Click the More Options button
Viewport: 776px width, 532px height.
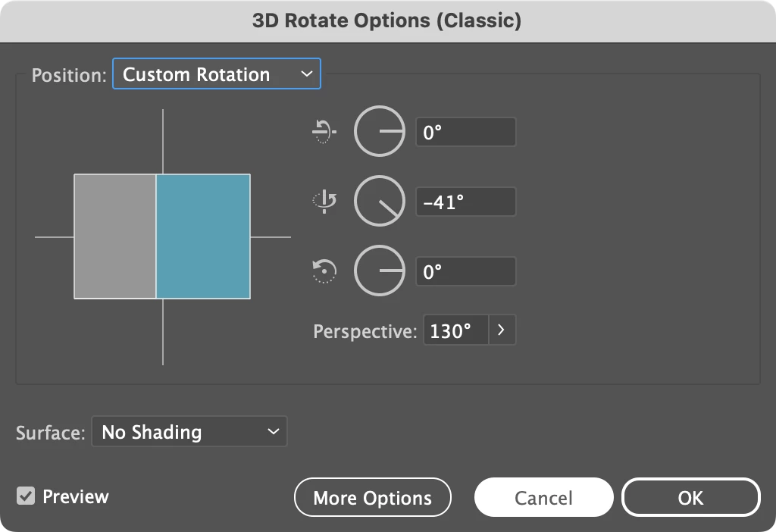[372, 497]
